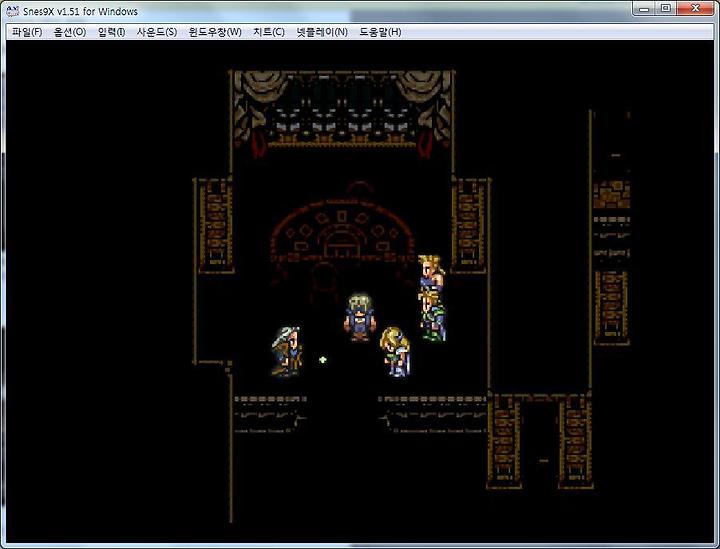Open the 사운드(S) menu
Viewport: 720px width, 549px height.
[x=157, y=32]
